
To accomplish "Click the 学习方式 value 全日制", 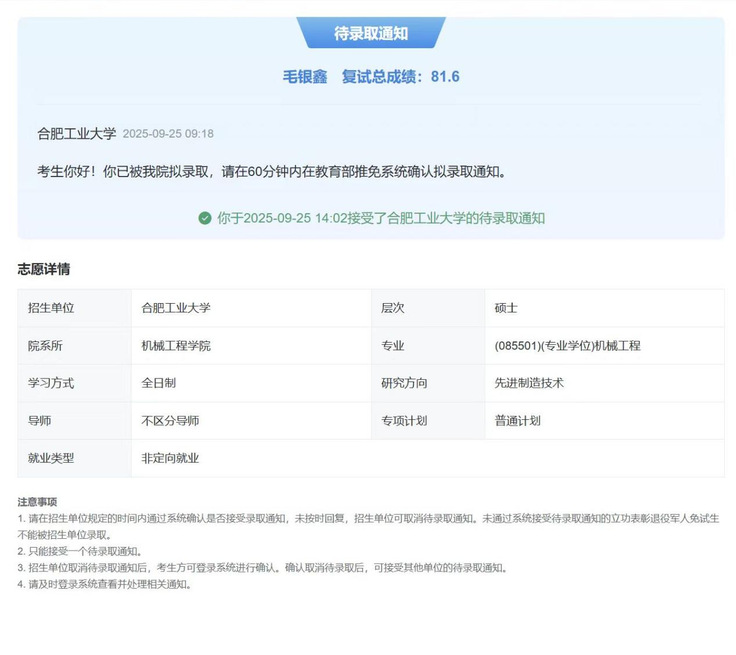I will (159, 383).
